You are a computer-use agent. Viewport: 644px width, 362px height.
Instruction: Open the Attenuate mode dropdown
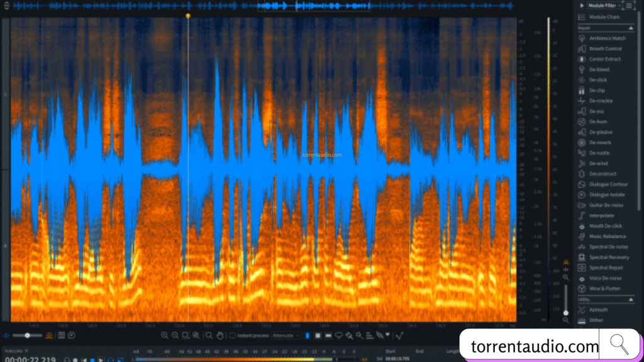pos(284,336)
